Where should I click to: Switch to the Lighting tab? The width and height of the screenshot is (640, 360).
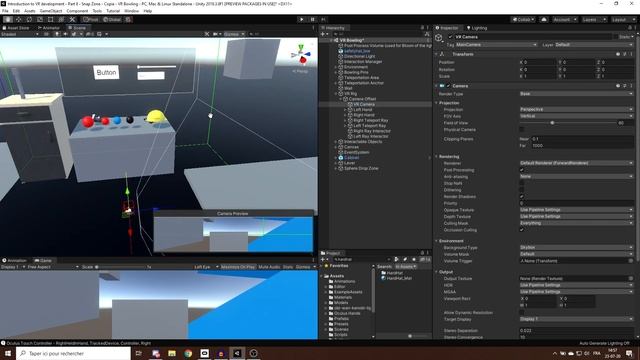(x=477, y=28)
